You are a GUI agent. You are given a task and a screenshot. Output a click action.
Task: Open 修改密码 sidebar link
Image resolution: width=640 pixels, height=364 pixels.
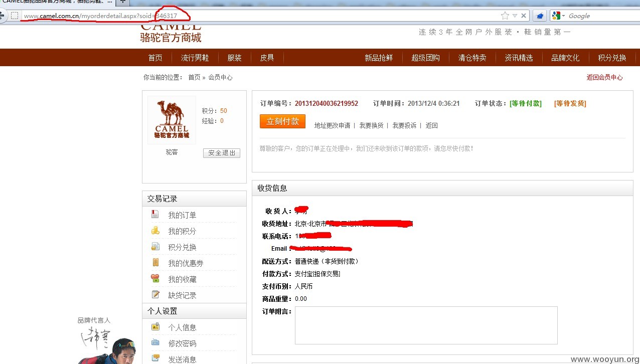coord(182,343)
